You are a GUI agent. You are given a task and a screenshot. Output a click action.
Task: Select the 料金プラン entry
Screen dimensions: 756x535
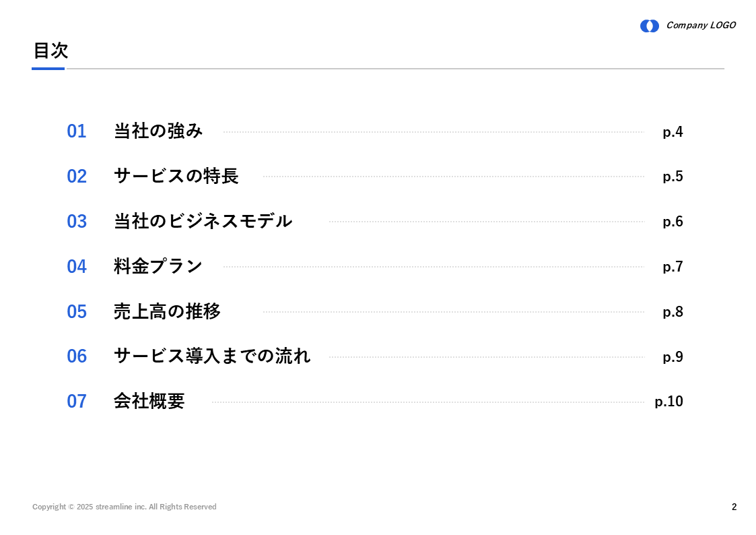coord(158,266)
